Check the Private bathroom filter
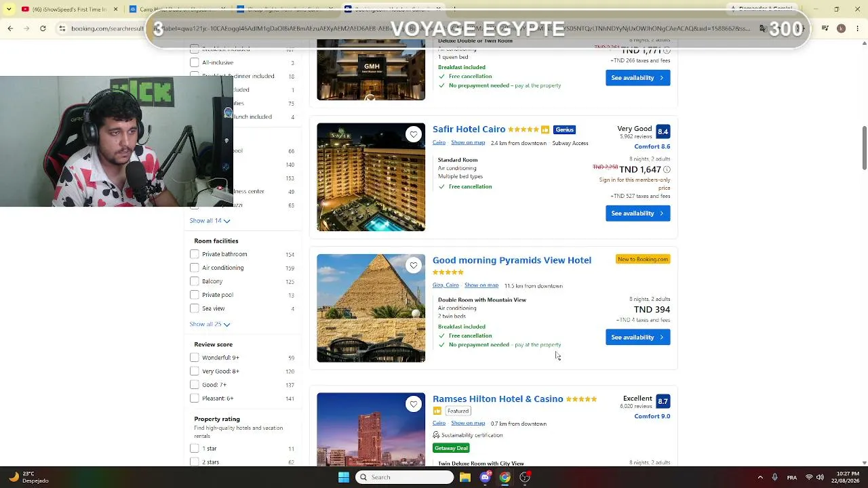 pos(195,254)
